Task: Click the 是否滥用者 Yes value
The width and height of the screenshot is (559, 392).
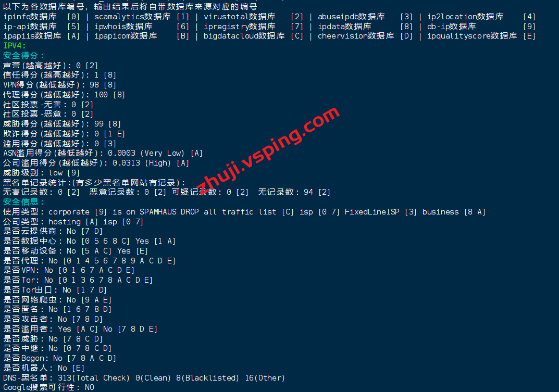Action: coord(65,329)
